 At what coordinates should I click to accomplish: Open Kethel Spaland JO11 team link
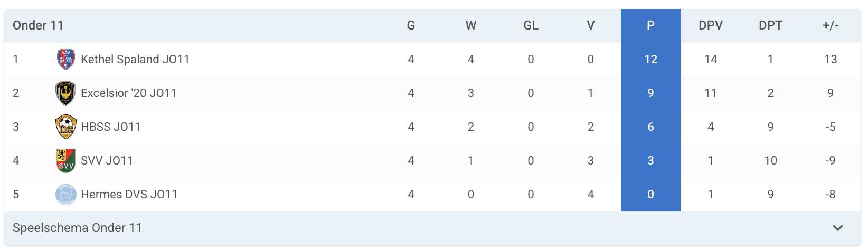coord(135,59)
